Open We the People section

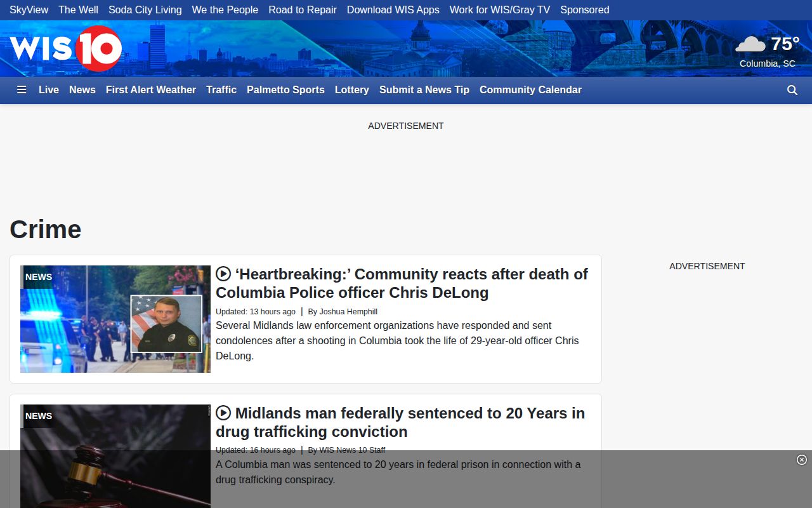tap(225, 10)
